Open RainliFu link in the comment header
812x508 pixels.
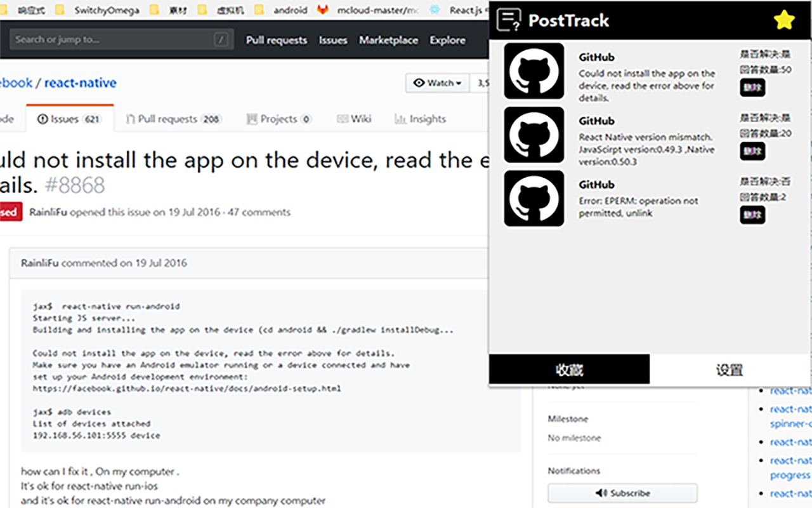click(40, 262)
